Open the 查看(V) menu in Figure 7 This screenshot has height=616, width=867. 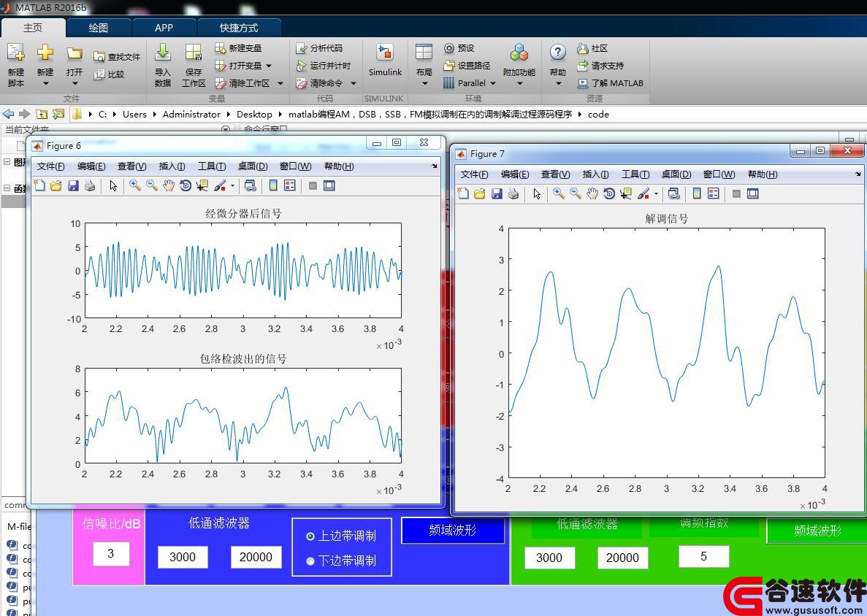coord(555,174)
